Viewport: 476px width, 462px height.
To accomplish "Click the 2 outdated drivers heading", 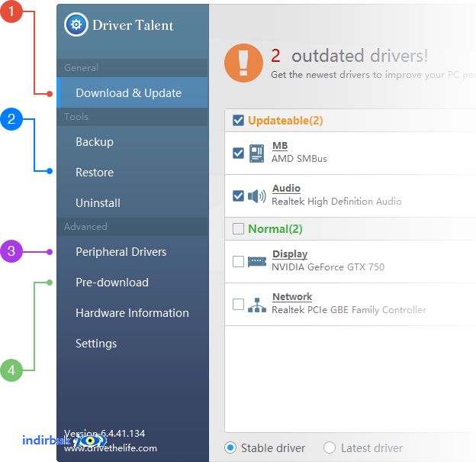I will click(349, 56).
